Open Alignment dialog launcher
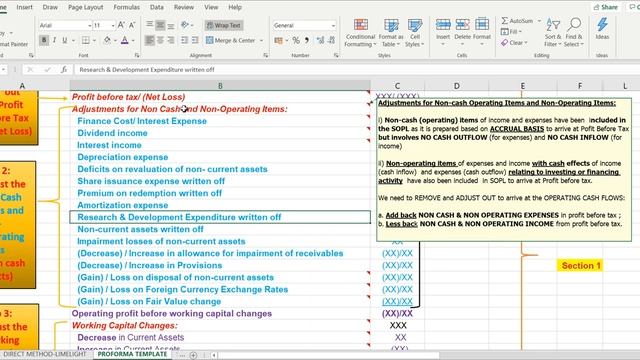This screenshot has height=360, width=640. click(x=266, y=55)
